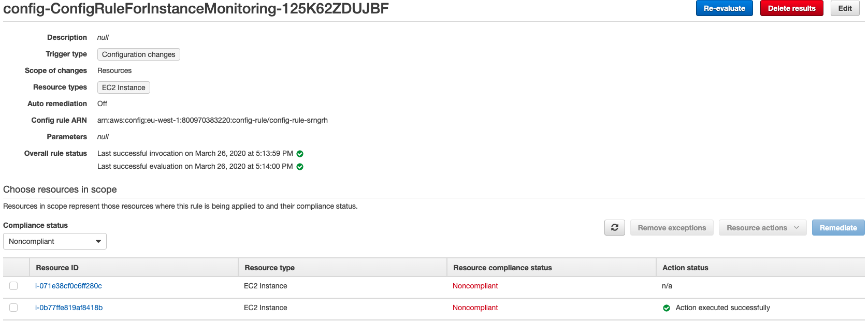The height and width of the screenshot is (321, 868).
Task: Click green check next to successful evaluation
Action: [x=300, y=167]
